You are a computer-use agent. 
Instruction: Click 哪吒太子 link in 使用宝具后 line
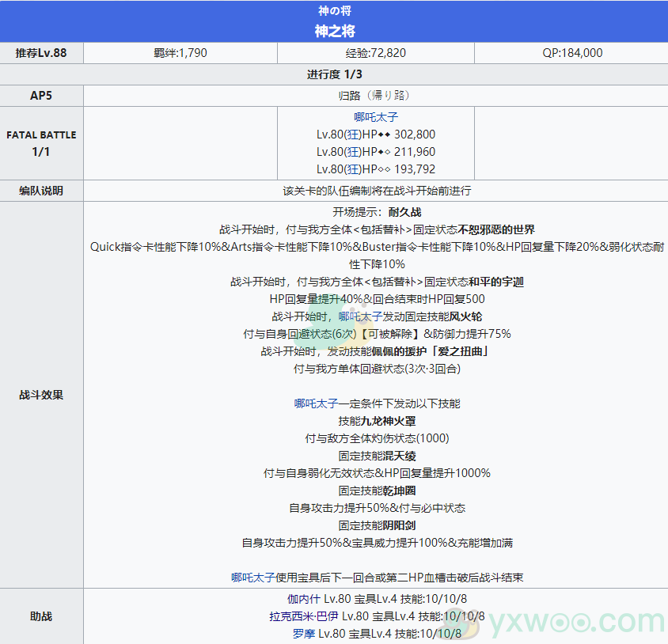pyautogui.click(x=253, y=578)
